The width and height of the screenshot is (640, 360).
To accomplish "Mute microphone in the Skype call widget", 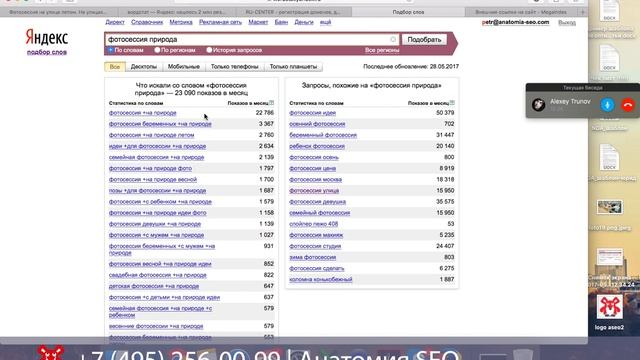I will (x=607, y=105).
